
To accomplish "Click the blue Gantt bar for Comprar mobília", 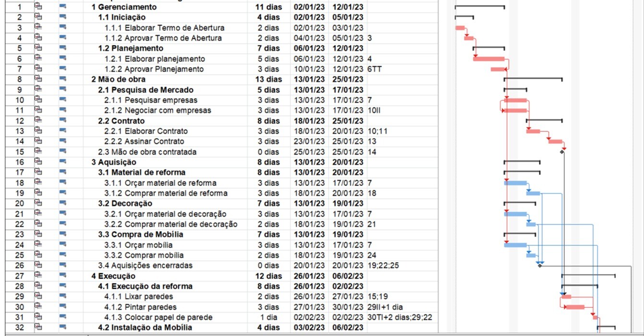I will click(x=531, y=255).
